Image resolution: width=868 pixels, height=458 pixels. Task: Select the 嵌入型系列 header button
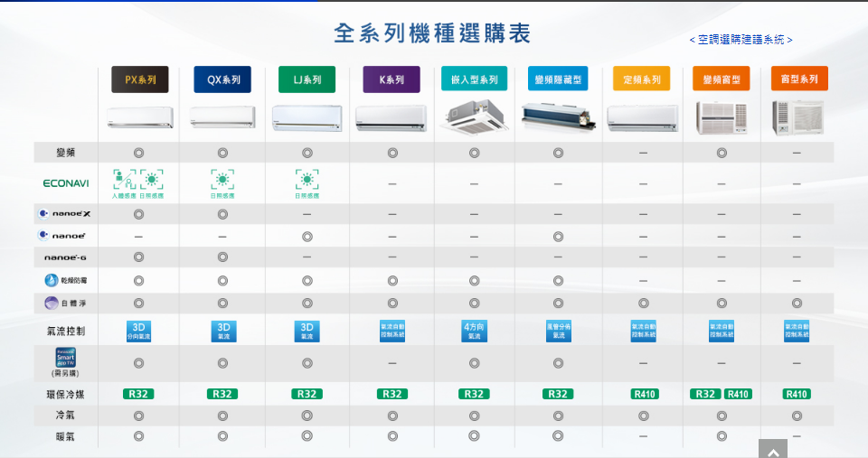point(475,79)
